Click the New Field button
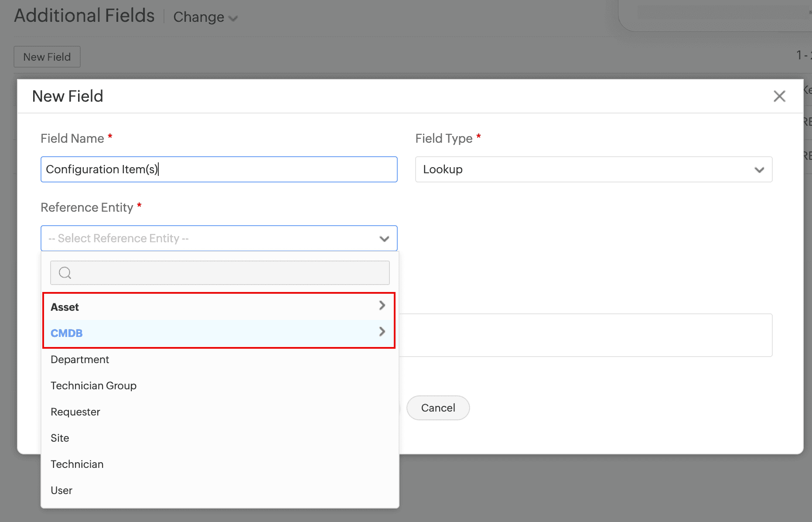Viewport: 812px width, 522px height. [x=47, y=57]
